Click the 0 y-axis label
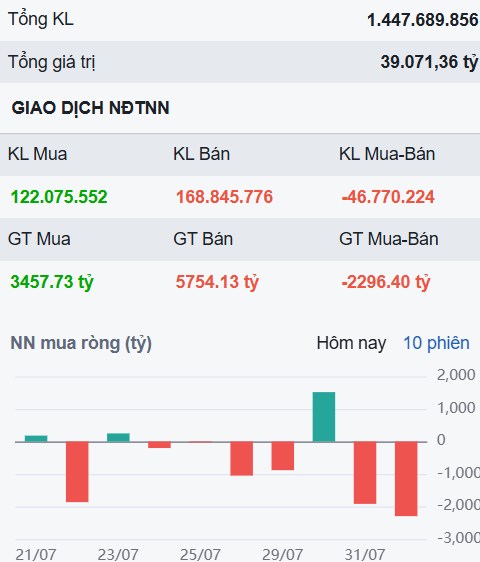The image size is (480, 562). [x=441, y=440]
